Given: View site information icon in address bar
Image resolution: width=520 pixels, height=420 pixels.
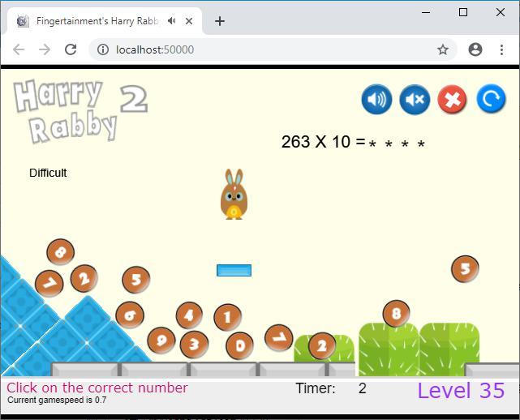Looking at the screenshot, I should click(103, 49).
